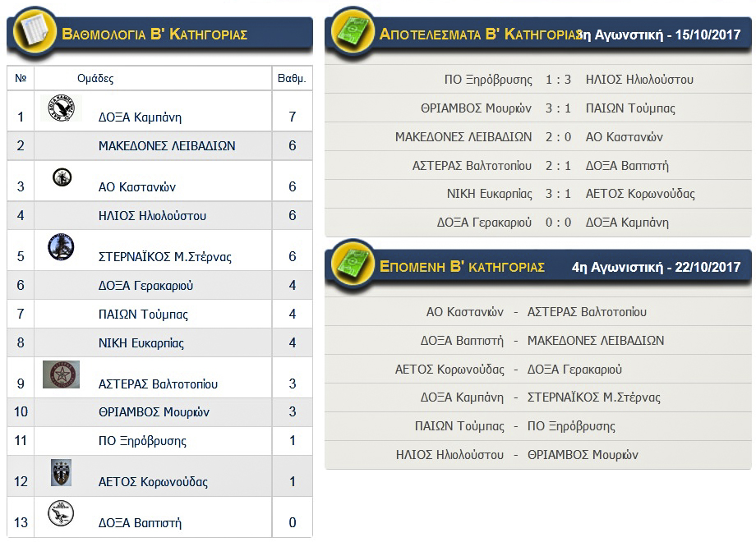
Task: Click the 3η Αγωνιστική date header
Action: point(664,34)
